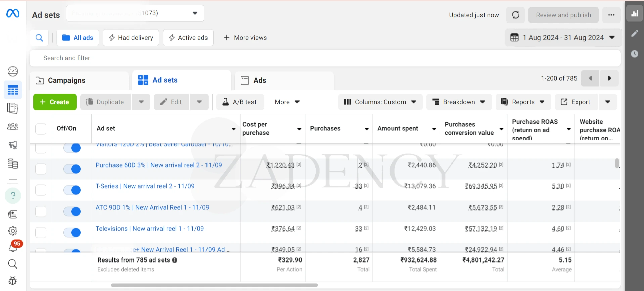Tick checkbox for T-Series New arrival reel 2
644x291 pixels.
click(x=41, y=190)
